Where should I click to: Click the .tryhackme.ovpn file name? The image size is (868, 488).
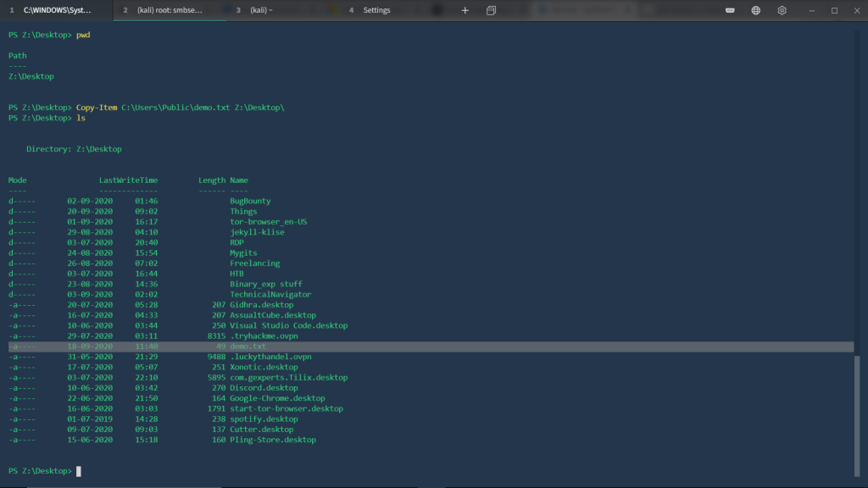(264, 335)
